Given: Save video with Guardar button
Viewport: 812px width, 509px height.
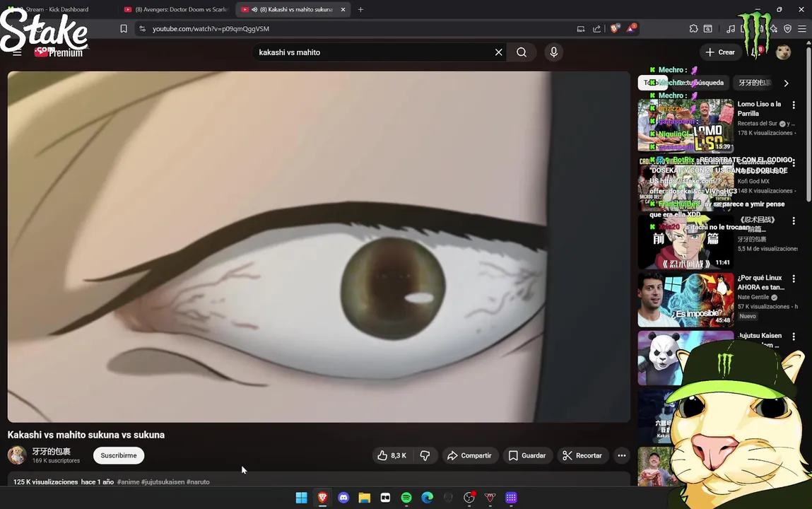Looking at the screenshot, I should pos(527,456).
